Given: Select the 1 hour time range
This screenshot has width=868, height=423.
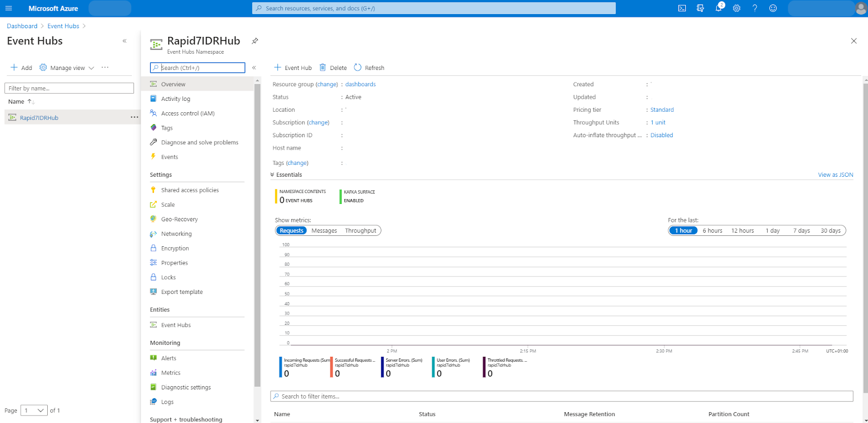Looking at the screenshot, I should pos(683,230).
